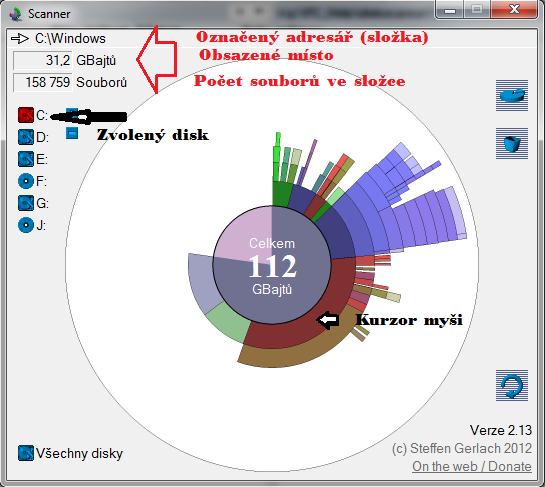Viewport: 545px width, 487px height.
Task: Click the Scanner title bar app icon
Action: tap(16, 14)
